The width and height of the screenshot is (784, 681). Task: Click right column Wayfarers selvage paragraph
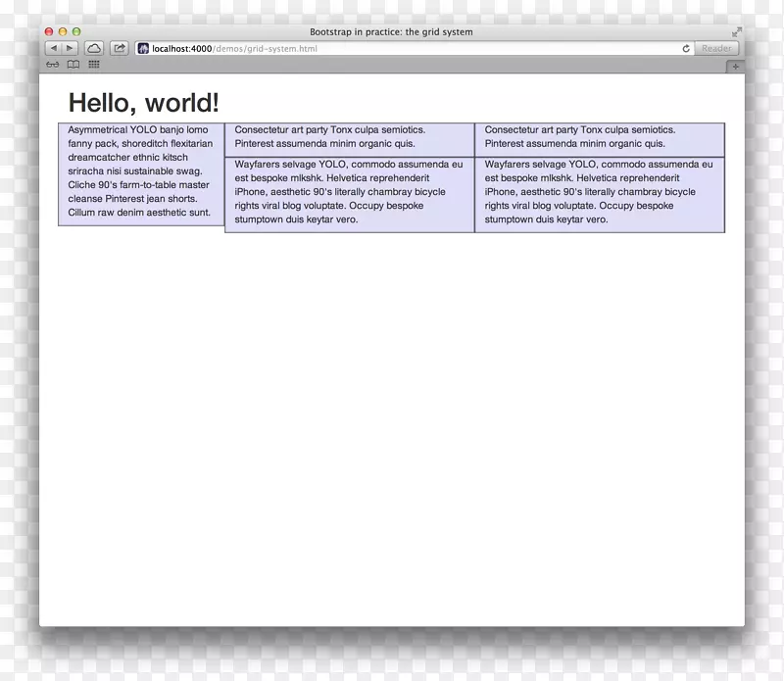pyautogui.click(x=599, y=191)
